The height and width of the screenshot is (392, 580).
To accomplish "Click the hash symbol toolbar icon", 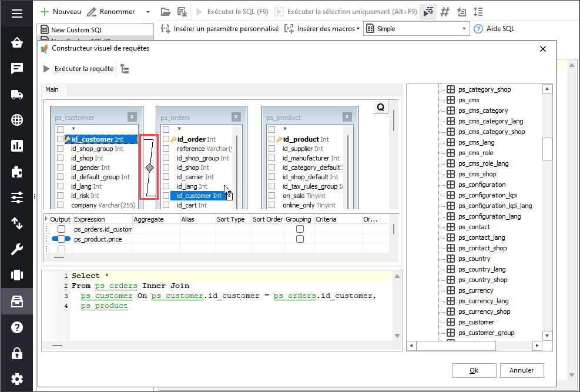I will (x=445, y=12).
